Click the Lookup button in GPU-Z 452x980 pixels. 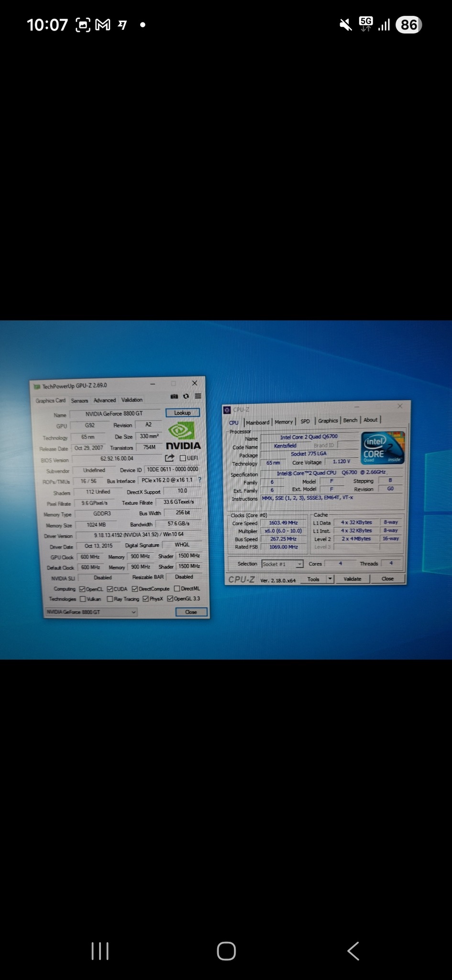coord(182,412)
